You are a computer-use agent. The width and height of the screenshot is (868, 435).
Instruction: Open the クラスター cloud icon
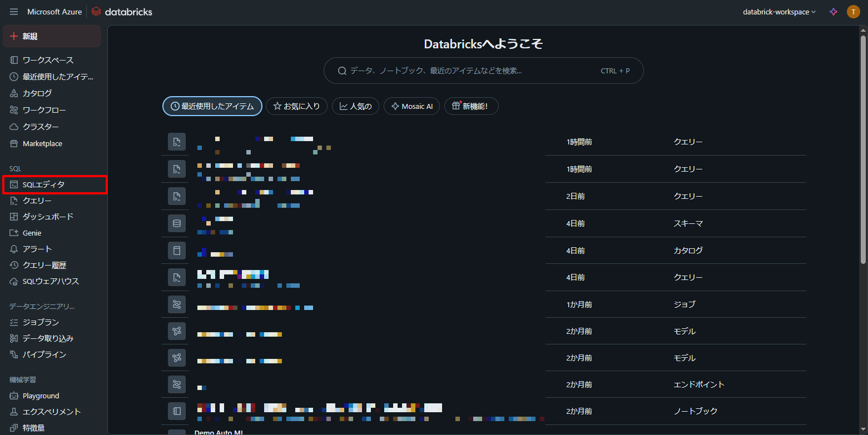[14, 127]
